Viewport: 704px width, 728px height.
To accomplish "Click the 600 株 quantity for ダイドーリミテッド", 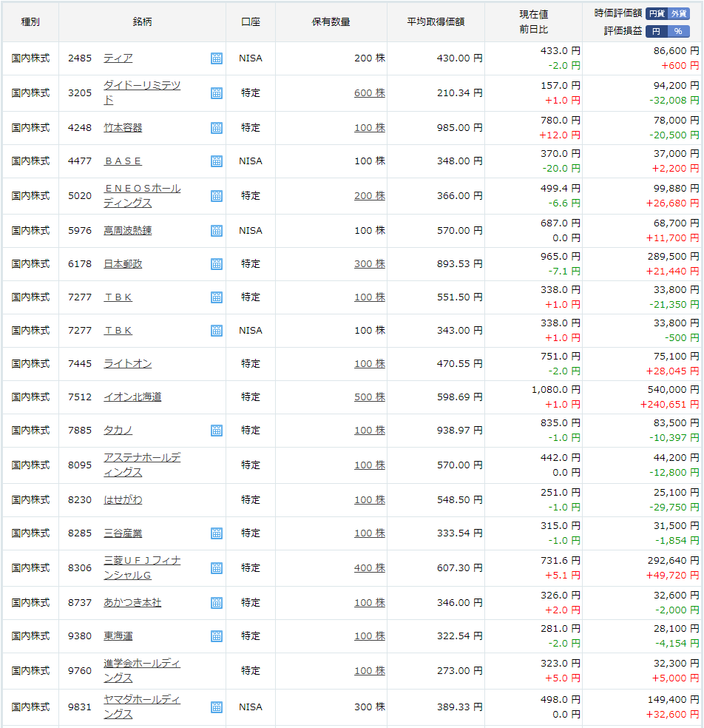I will (370, 93).
